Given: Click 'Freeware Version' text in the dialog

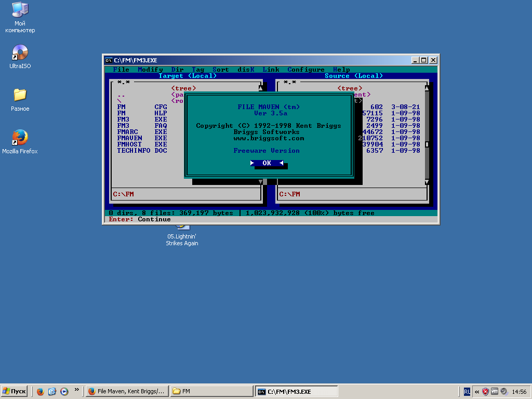Looking at the screenshot, I should [x=267, y=150].
